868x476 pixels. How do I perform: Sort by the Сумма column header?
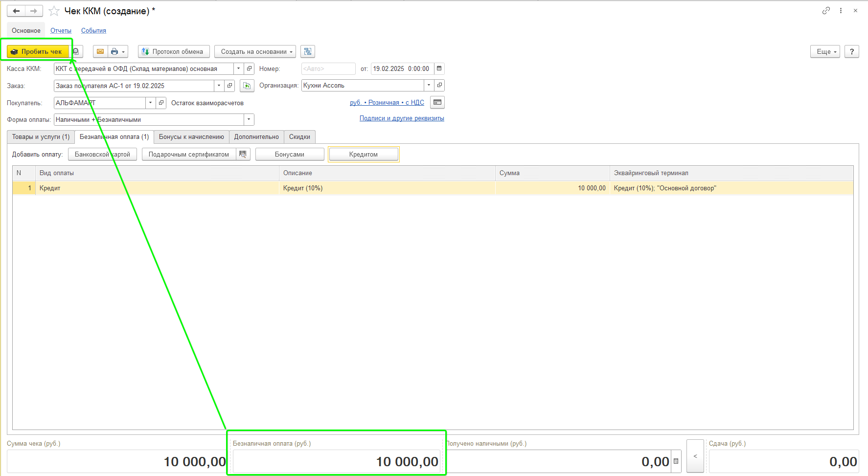[x=552, y=173]
